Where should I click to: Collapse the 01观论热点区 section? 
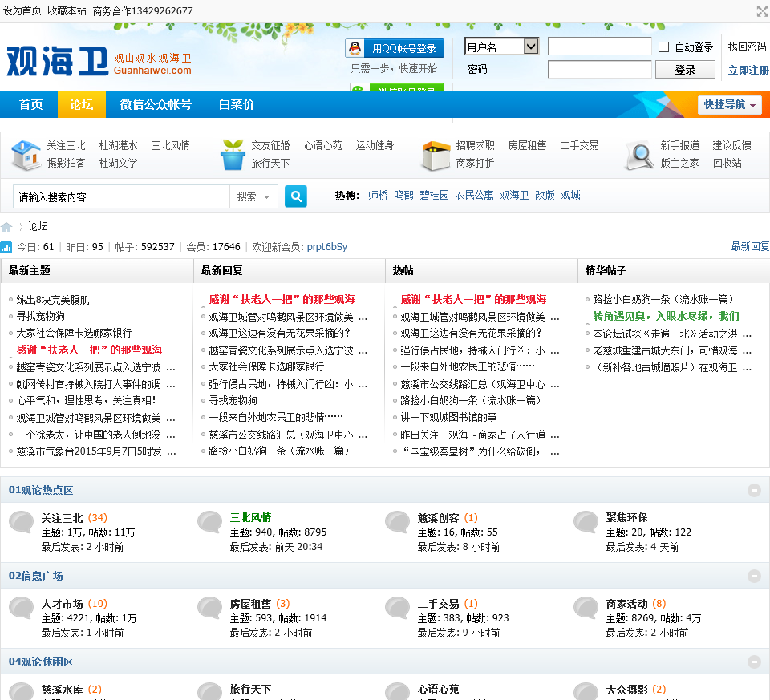(x=754, y=490)
